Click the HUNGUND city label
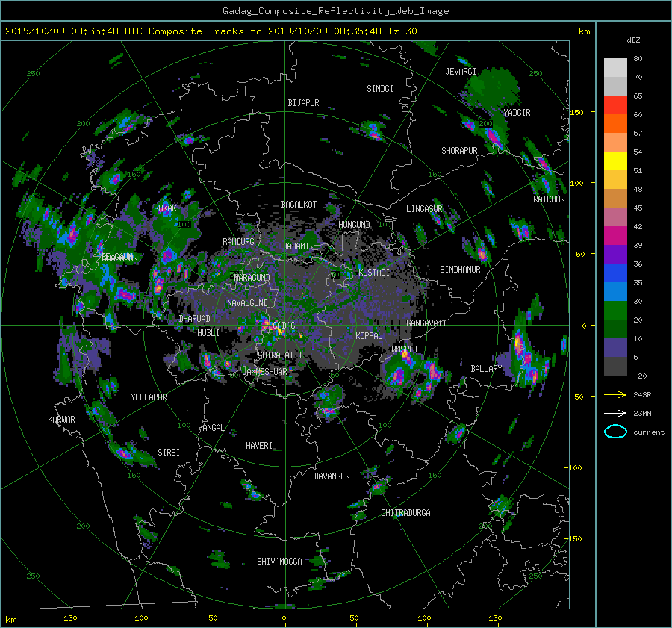672x628 pixels. click(354, 225)
